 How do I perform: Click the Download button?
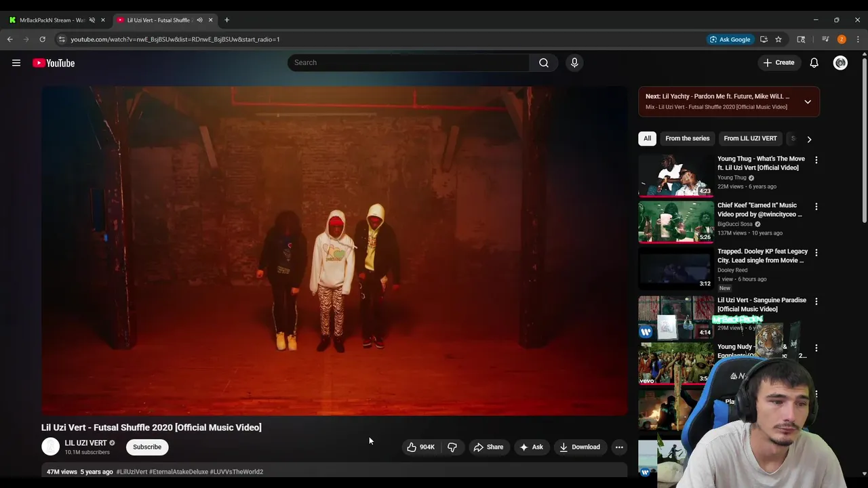pos(580,447)
